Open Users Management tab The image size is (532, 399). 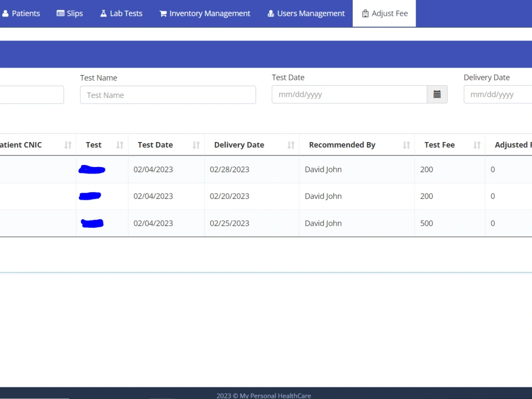[306, 14]
